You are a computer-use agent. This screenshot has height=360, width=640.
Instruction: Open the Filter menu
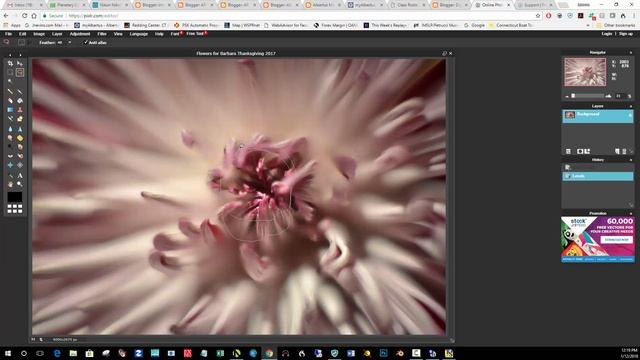click(102, 34)
